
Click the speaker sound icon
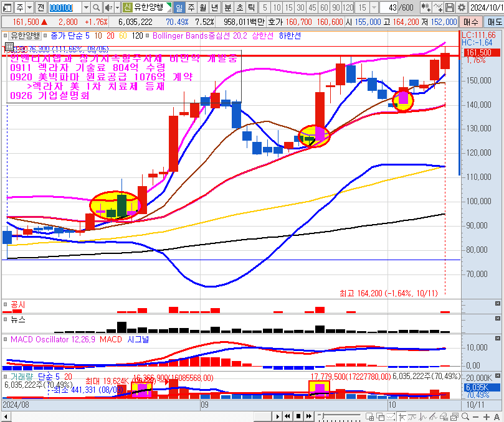point(108,7)
